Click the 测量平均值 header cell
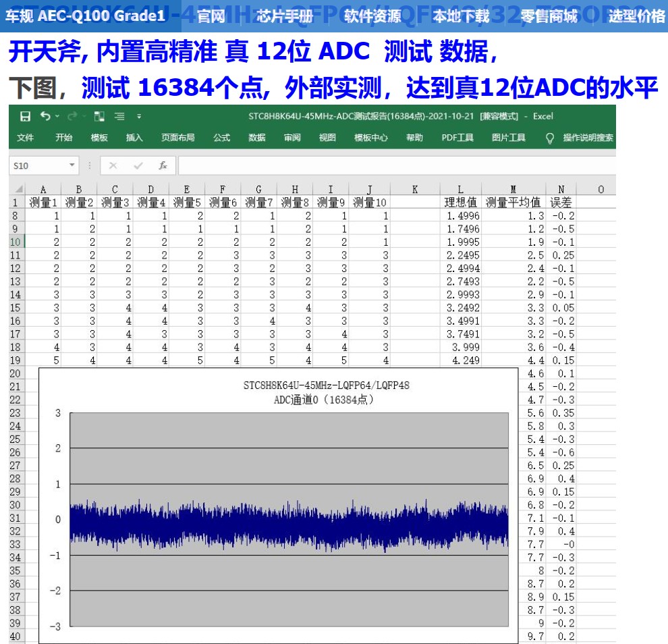This screenshot has width=668, height=644. point(513,202)
